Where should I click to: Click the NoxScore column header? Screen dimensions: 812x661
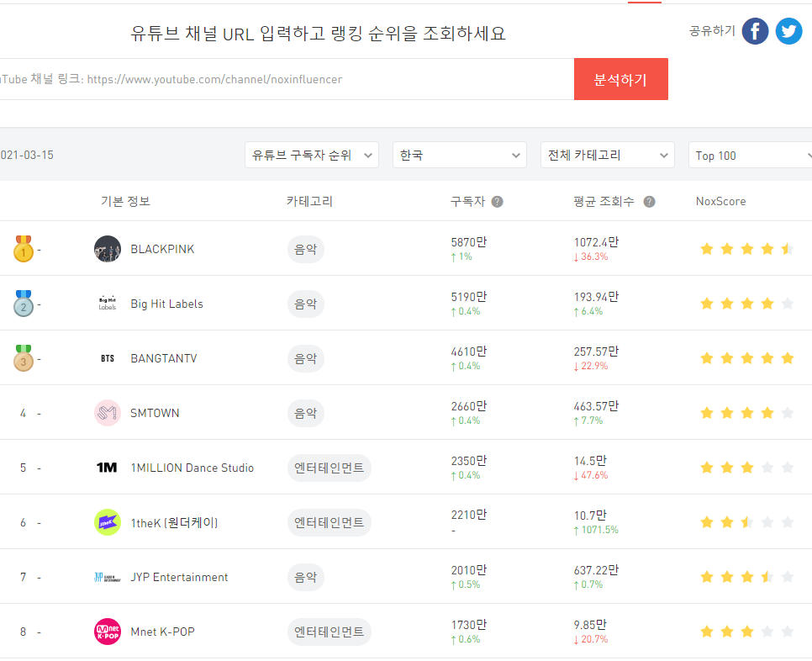click(721, 202)
